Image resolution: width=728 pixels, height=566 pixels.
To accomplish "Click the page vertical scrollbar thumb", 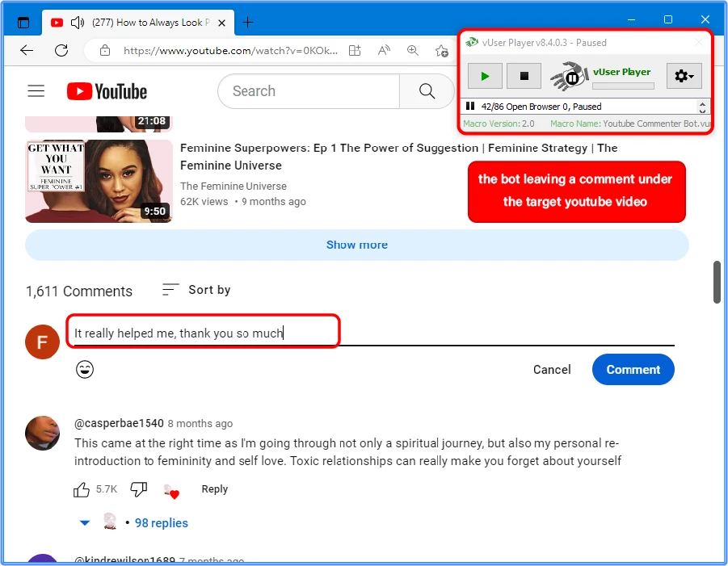I will point(717,282).
